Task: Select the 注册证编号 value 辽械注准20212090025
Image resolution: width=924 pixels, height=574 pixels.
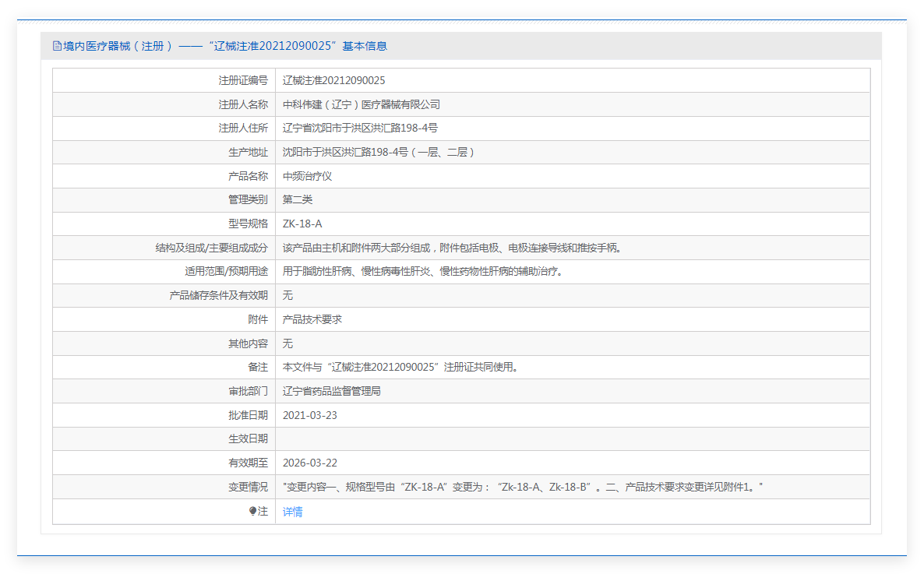Action: pyautogui.click(x=333, y=80)
